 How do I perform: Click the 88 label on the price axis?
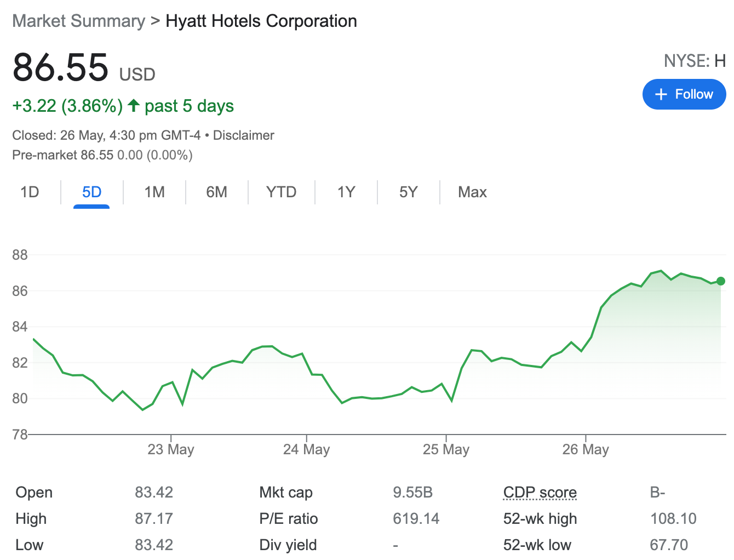click(20, 255)
